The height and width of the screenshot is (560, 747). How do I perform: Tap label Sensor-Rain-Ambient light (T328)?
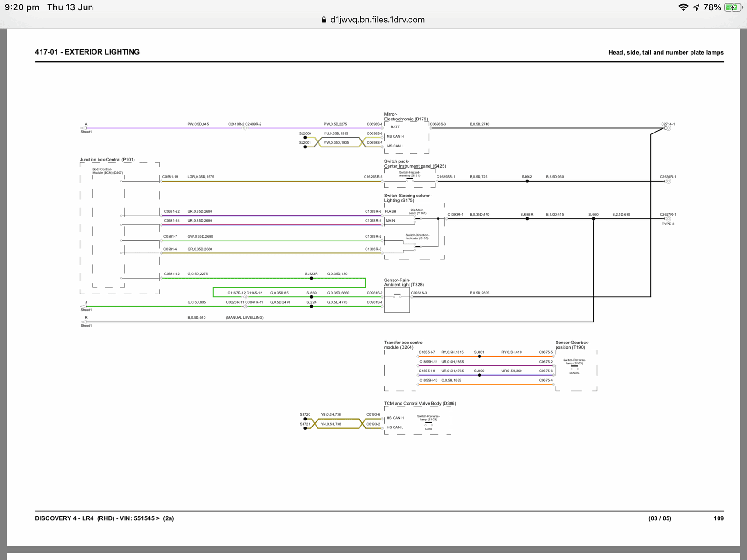pos(404,282)
